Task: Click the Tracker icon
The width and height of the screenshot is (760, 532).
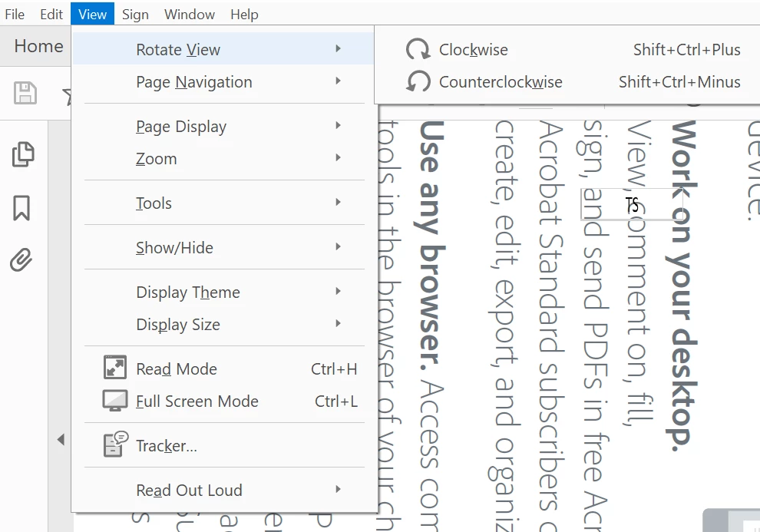Action: (115, 444)
